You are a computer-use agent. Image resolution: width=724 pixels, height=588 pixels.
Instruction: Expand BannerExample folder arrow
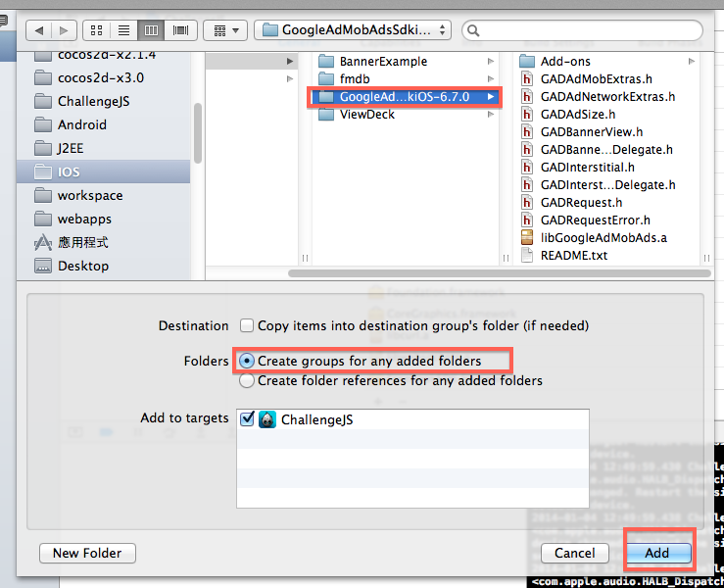tap(491, 62)
